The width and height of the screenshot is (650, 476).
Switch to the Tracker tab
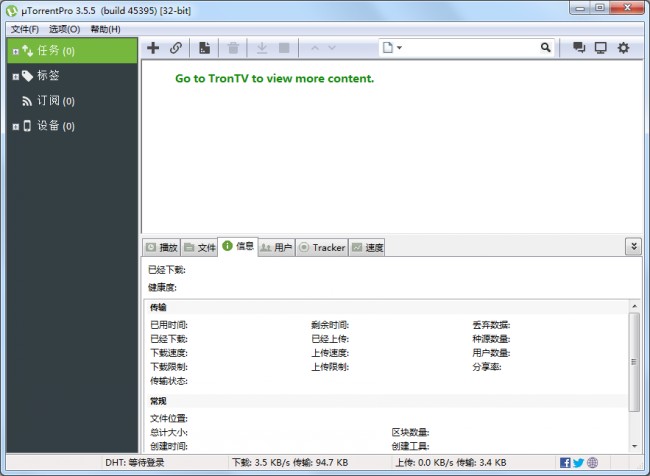322,248
